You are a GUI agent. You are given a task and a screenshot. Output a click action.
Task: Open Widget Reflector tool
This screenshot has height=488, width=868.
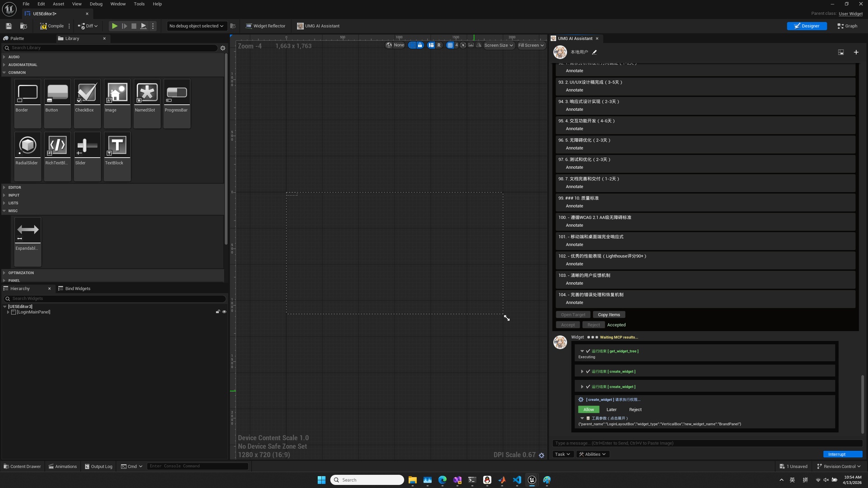tap(265, 26)
